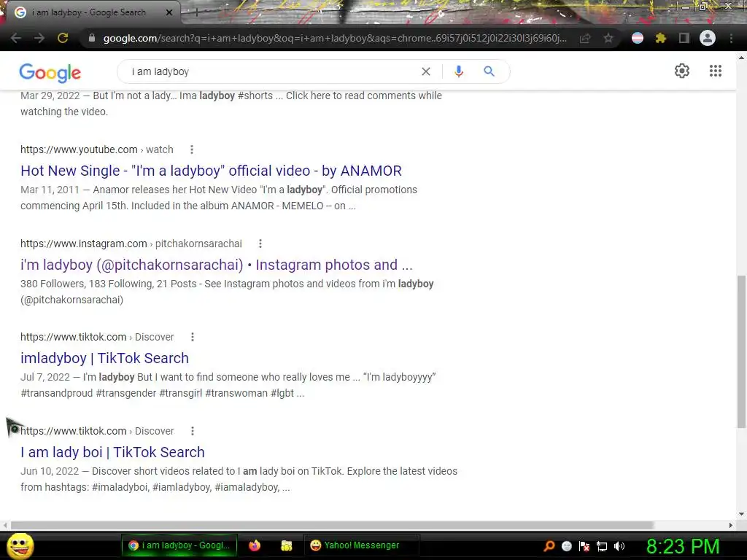The width and height of the screenshot is (747, 560).
Task: Go forward to the next page
Action: pos(39,38)
